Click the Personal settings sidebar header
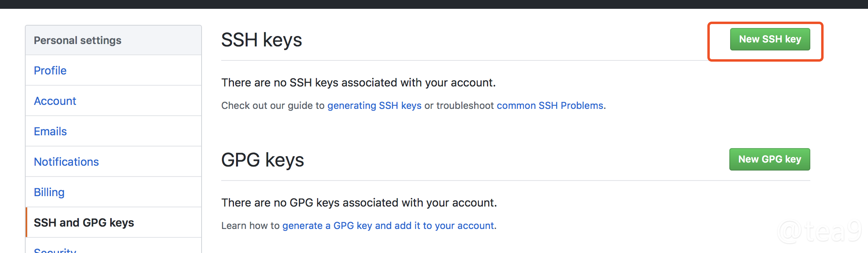The image size is (868, 253). (x=77, y=40)
